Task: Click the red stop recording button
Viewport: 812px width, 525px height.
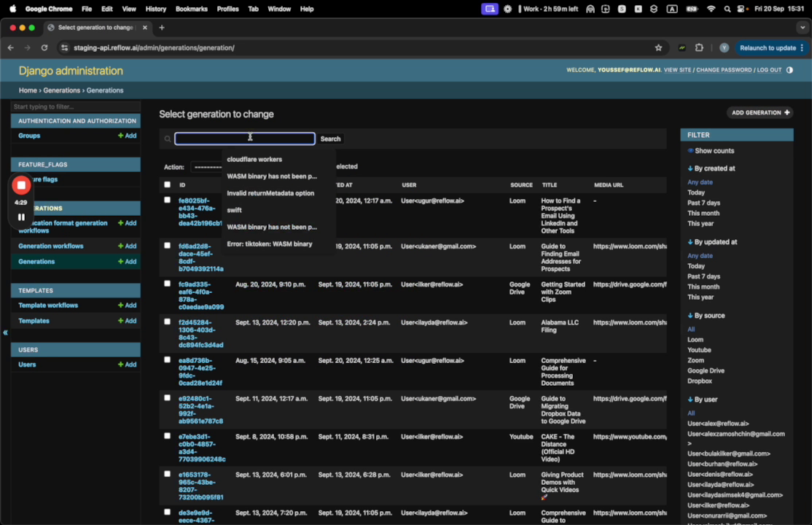Action: pos(21,185)
